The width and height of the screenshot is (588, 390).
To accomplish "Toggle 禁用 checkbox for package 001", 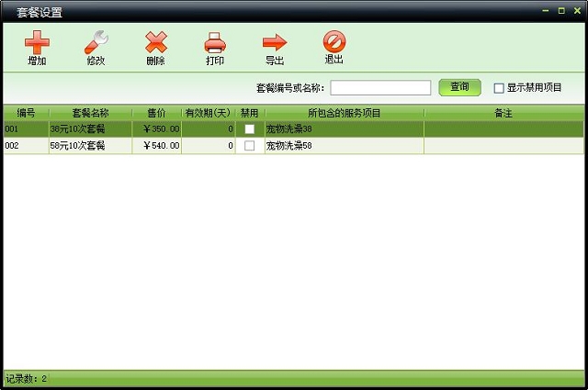I will pyautogui.click(x=249, y=129).
